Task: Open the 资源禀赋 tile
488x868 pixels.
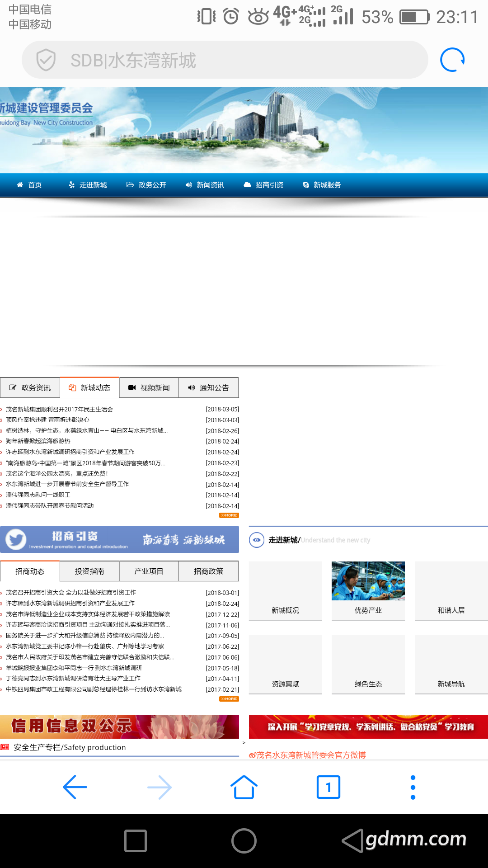Action: [x=286, y=665]
